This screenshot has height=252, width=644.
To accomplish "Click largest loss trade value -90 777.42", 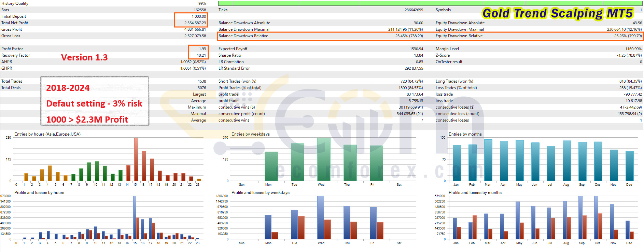I will click(633, 94).
